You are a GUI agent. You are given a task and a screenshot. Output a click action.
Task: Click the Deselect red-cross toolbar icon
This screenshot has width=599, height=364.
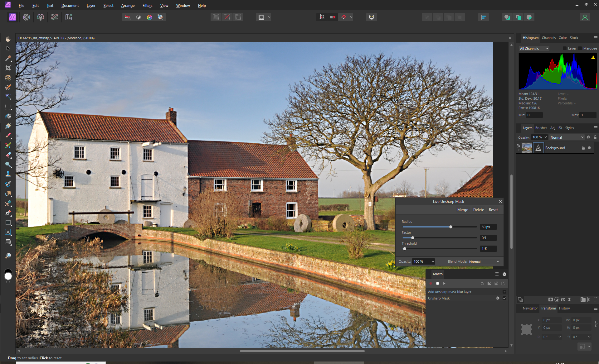(x=227, y=17)
